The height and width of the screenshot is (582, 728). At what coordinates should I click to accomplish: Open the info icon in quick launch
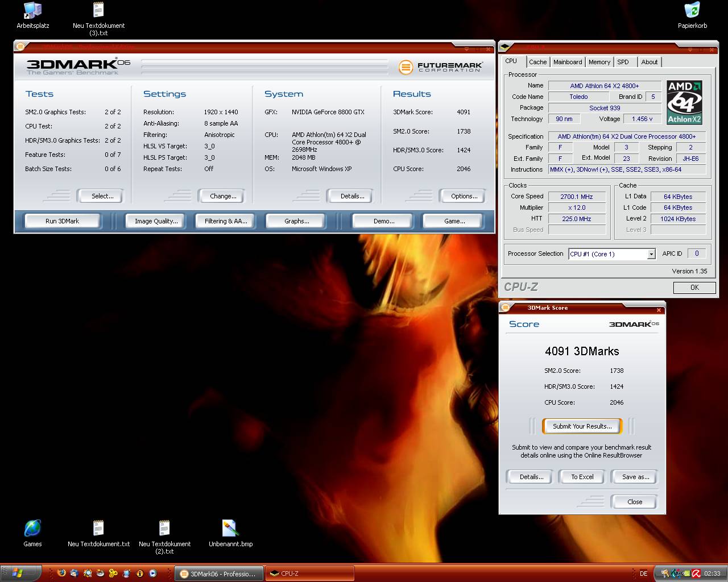(139, 573)
